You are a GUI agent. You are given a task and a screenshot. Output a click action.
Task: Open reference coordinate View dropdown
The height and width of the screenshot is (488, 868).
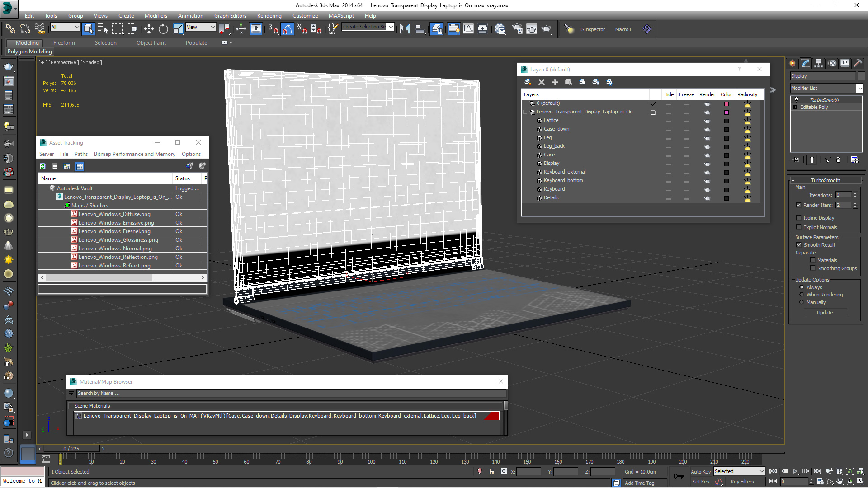coord(201,27)
